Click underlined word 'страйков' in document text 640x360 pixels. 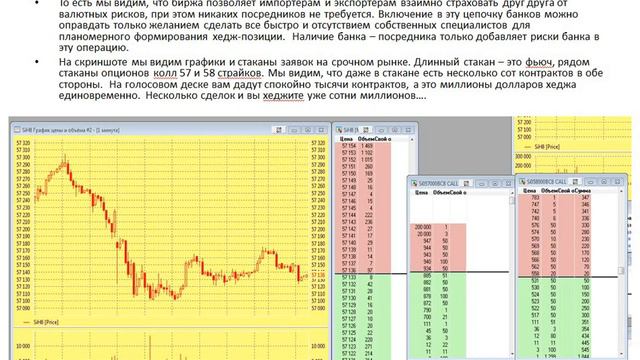(240, 73)
